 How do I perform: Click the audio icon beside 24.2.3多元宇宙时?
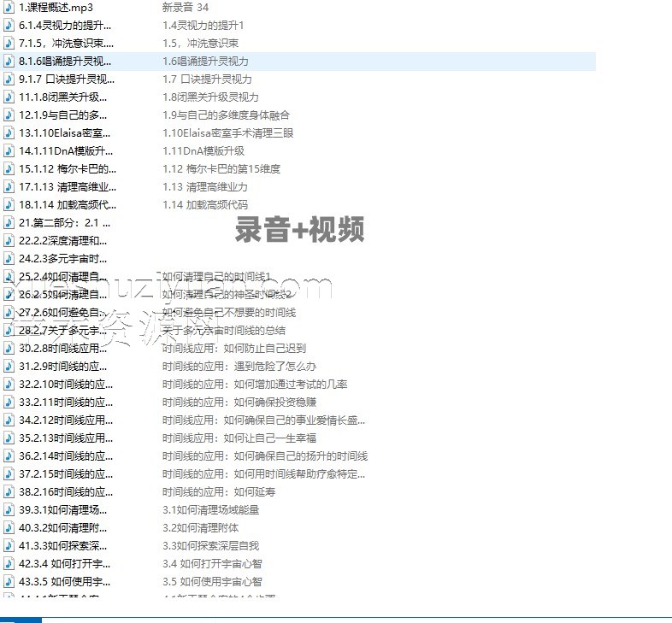(x=9, y=259)
